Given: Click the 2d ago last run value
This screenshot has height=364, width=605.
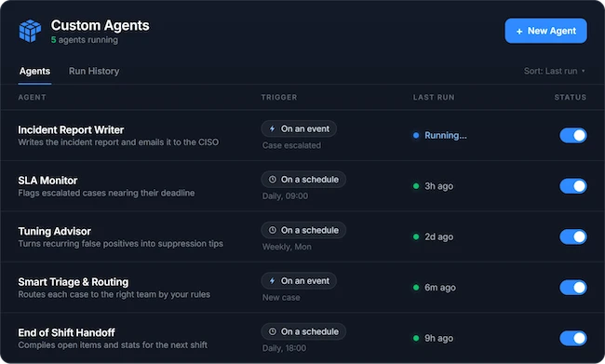Looking at the screenshot, I should pyautogui.click(x=439, y=236).
